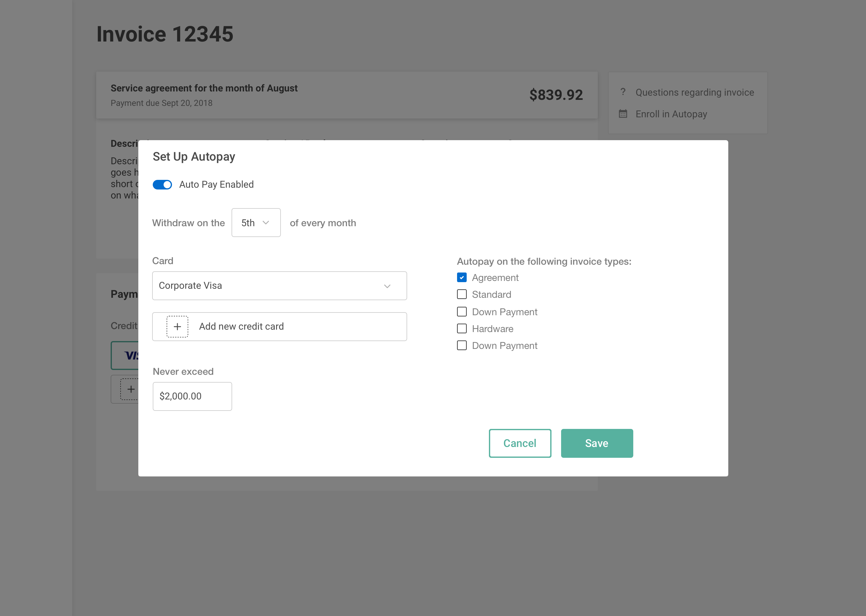866x616 pixels.
Task: Click the Payment due Sept 20, 2018 text
Action: 161,103
